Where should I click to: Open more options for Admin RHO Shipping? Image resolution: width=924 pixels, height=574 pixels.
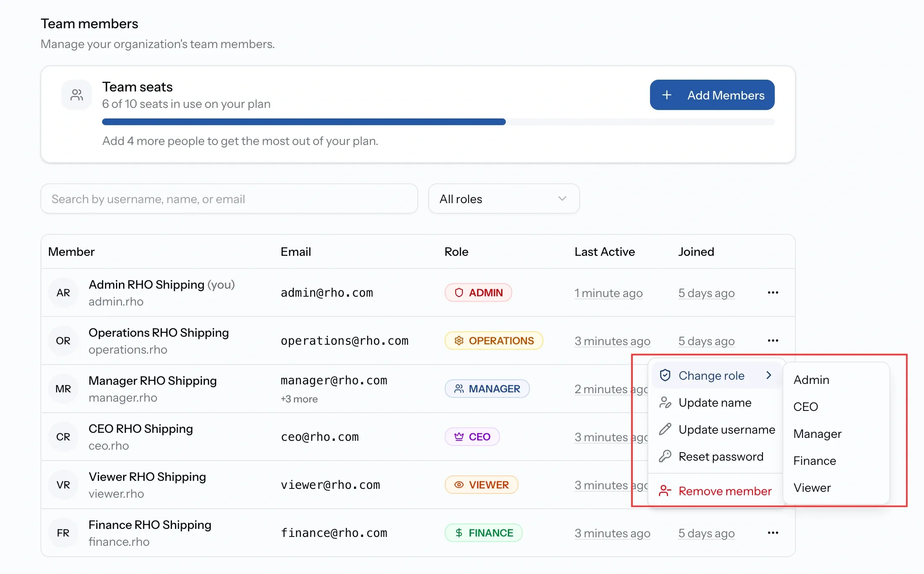773,292
